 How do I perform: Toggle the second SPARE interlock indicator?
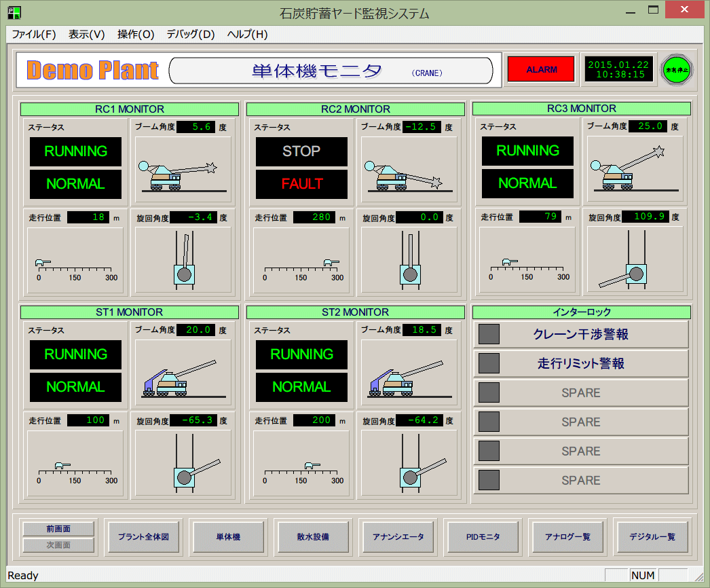(489, 422)
